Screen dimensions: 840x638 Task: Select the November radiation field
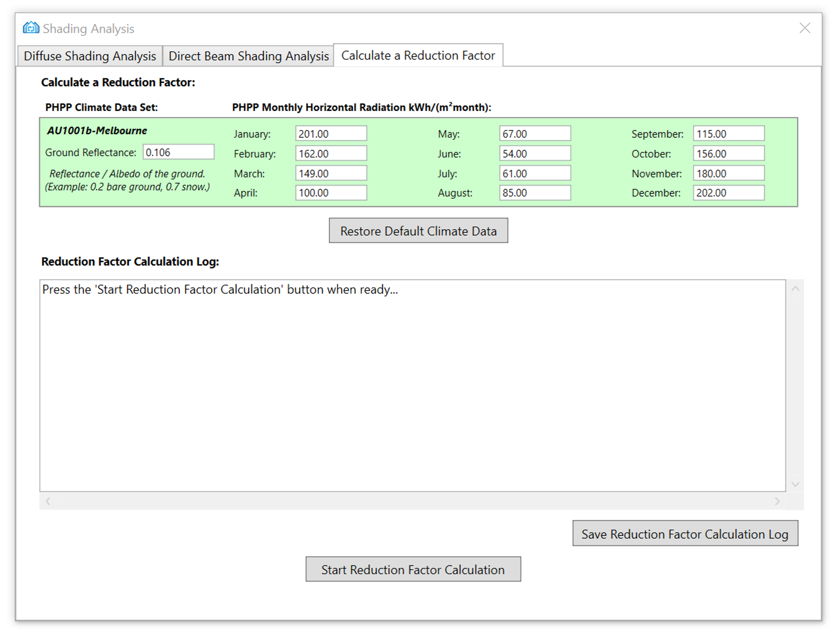(x=728, y=173)
